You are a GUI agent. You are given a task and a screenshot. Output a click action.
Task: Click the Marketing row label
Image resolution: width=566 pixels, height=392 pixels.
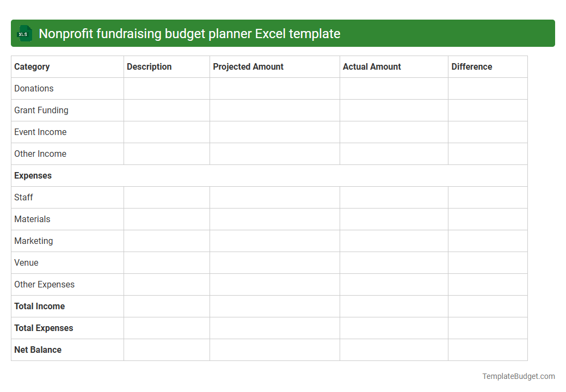click(34, 241)
